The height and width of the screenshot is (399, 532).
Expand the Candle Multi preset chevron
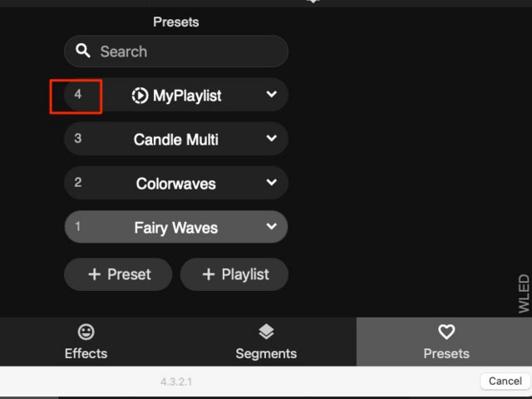[x=271, y=139]
